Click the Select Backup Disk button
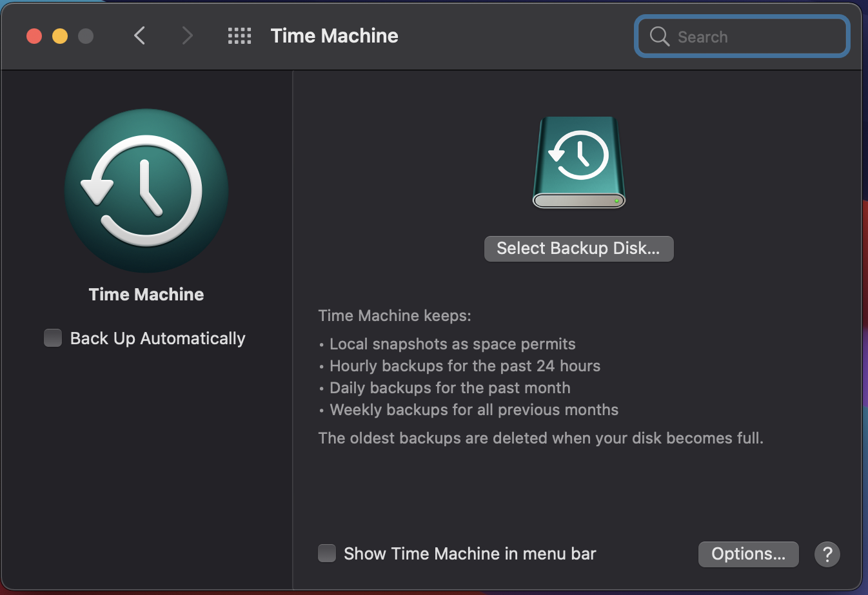 [x=578, y=248]
